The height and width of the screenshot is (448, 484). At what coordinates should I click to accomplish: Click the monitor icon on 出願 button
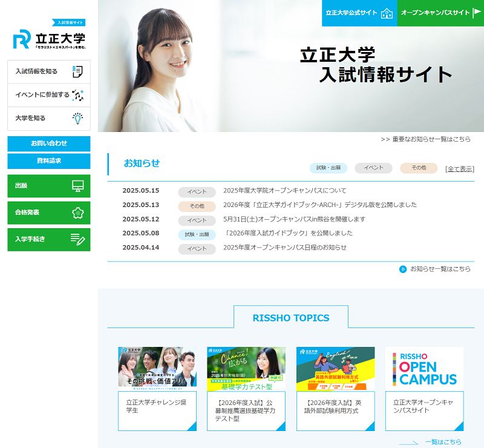(x=78, y=186)
